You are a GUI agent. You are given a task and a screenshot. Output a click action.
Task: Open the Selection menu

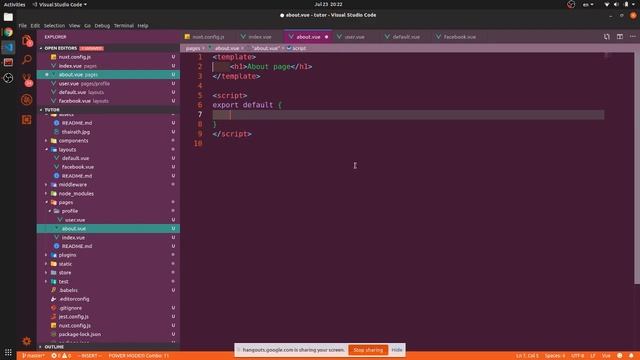[54, 26]
